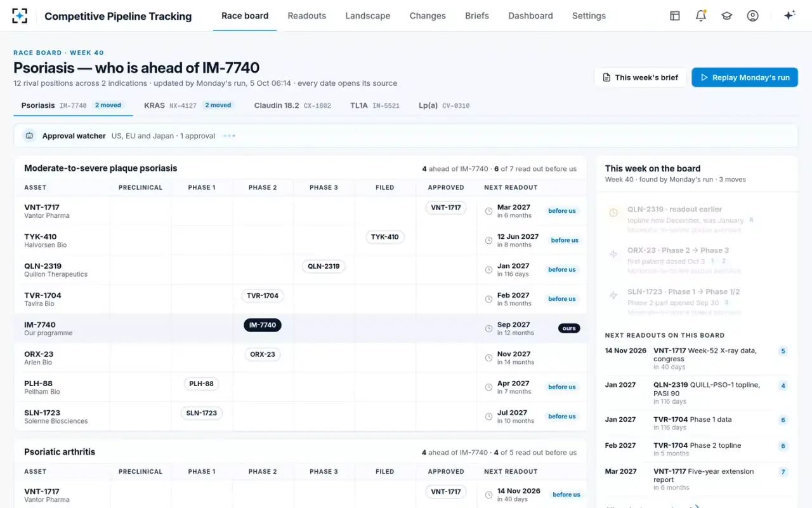
Task: Open the user profile icon
Action: tap(753, 16)
